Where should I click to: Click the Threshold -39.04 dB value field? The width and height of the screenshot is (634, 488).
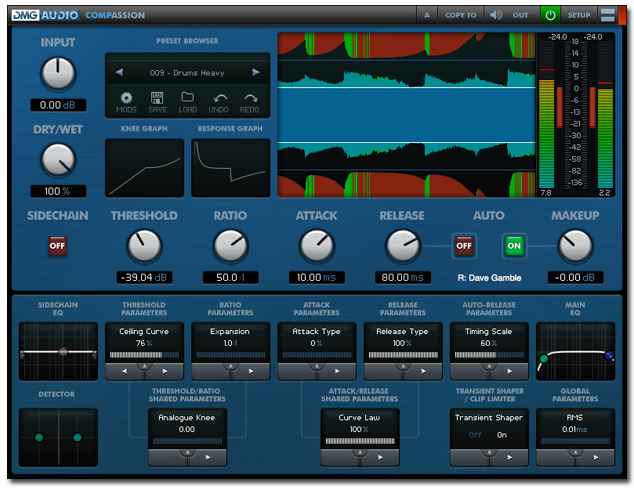(144, 277)
